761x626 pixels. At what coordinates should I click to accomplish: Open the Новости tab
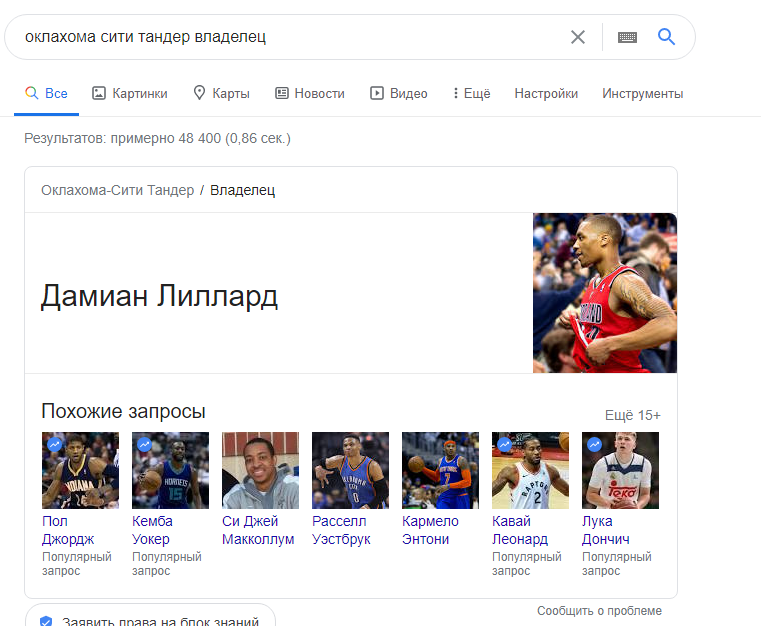[x=310, y=93]
